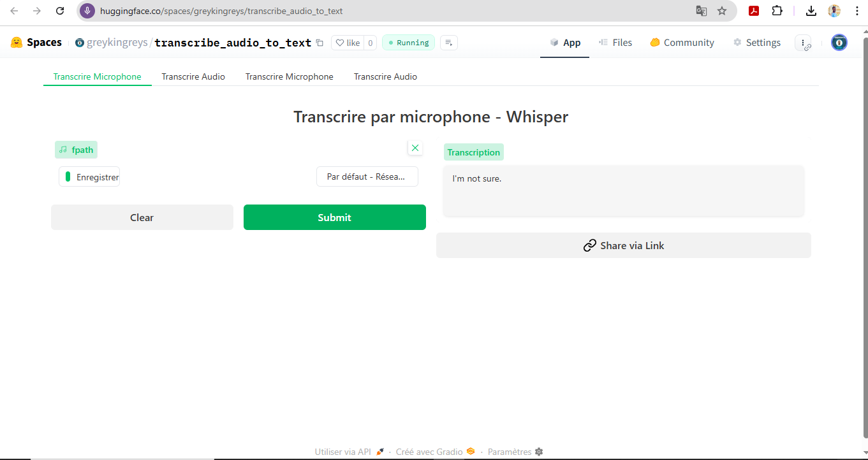
Task: Open the browser Downloads icon
Action: (x=811, y=11)
